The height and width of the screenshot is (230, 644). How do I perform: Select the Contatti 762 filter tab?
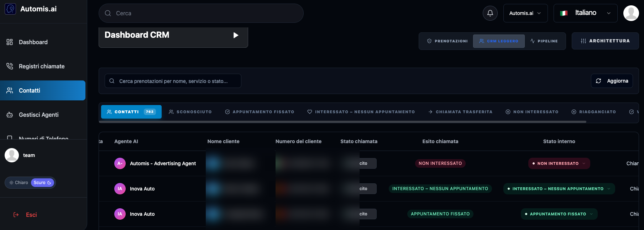(131, 112)
